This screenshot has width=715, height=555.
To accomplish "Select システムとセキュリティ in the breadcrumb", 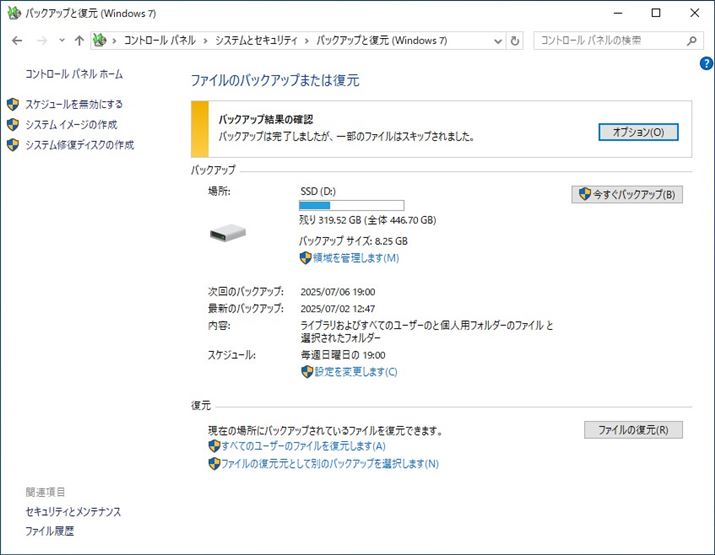I will click(256, 41).
